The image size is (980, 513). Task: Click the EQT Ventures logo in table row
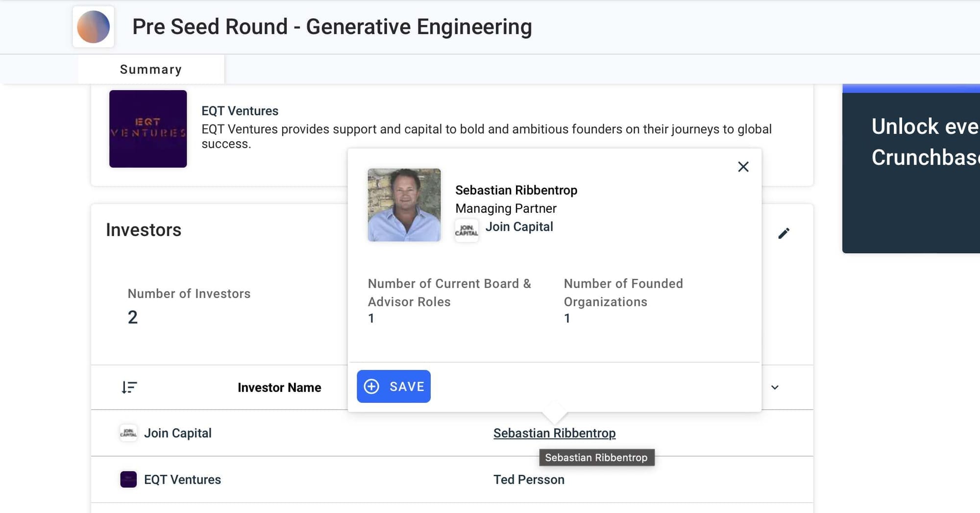128,479
